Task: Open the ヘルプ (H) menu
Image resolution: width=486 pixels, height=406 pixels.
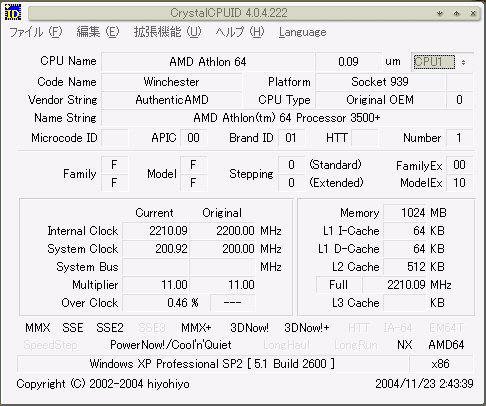Action: click(240, 32)
